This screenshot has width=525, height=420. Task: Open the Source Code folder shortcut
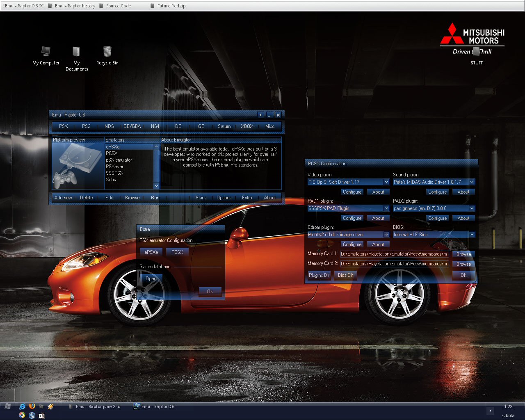[x=115, y=6]
